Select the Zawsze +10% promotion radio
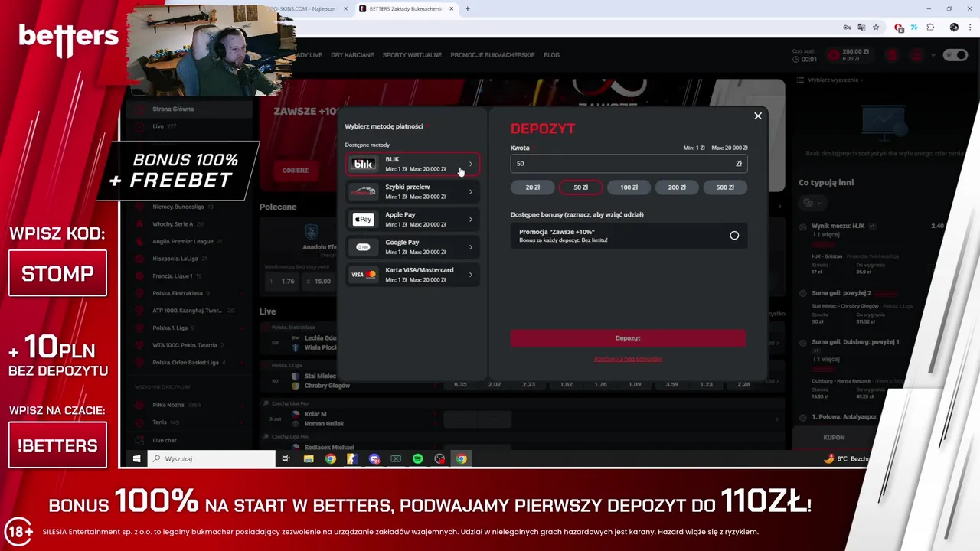The height and width of the screenshot is (551, 980). 734,236
